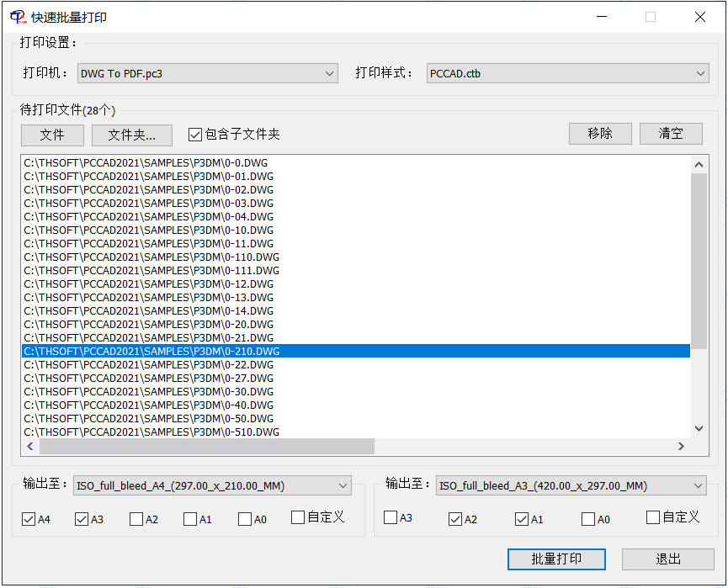Click the 退出 button
The height and width of the screenshot is (588, 728).
[x=667, y=559]
